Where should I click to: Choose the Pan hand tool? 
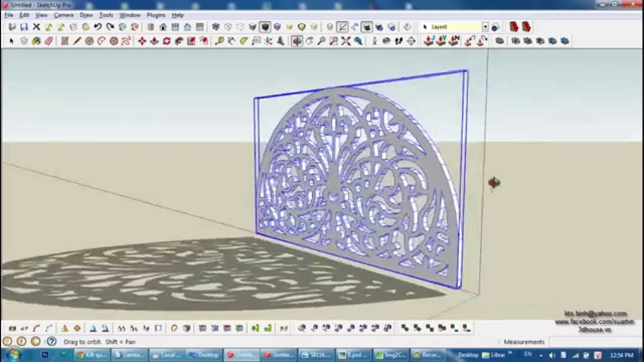309,41
